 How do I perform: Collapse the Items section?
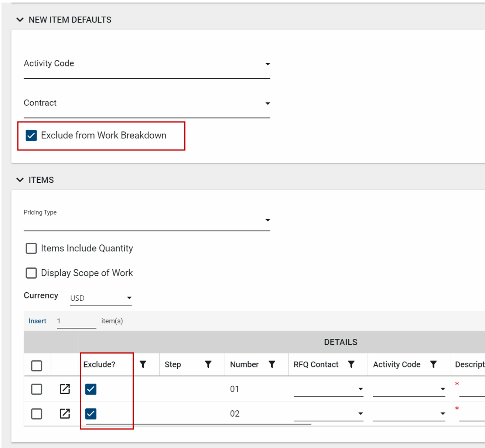(20, 180)
